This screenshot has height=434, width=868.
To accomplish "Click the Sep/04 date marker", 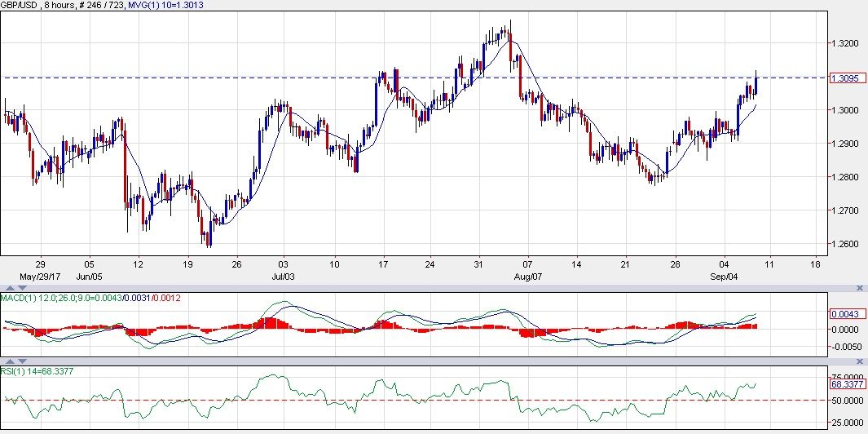I will click(x=724, y=276).
